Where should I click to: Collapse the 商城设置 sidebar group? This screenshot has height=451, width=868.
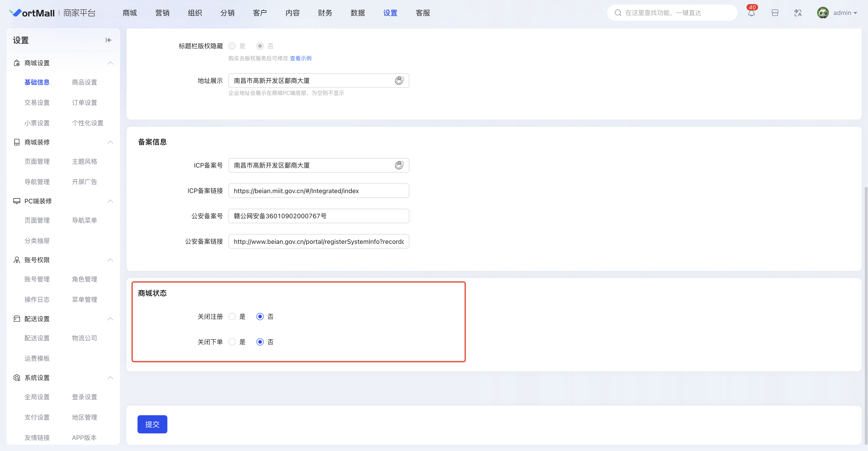(x=110, y=63)
